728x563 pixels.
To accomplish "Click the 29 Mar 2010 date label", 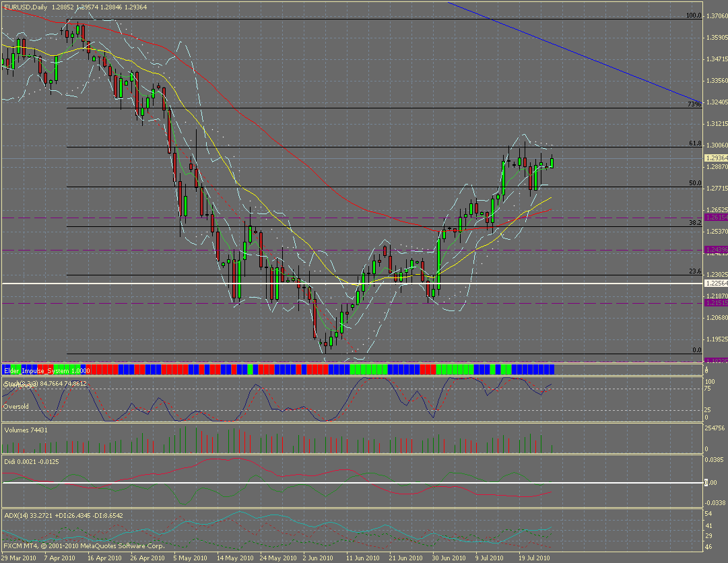I will coord(19,558).
